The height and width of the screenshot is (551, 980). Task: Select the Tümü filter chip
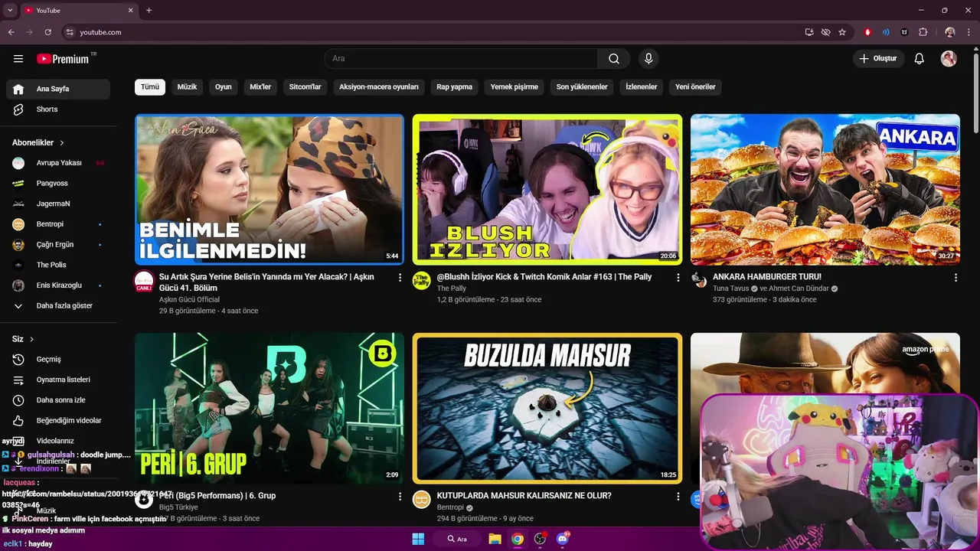150,87
